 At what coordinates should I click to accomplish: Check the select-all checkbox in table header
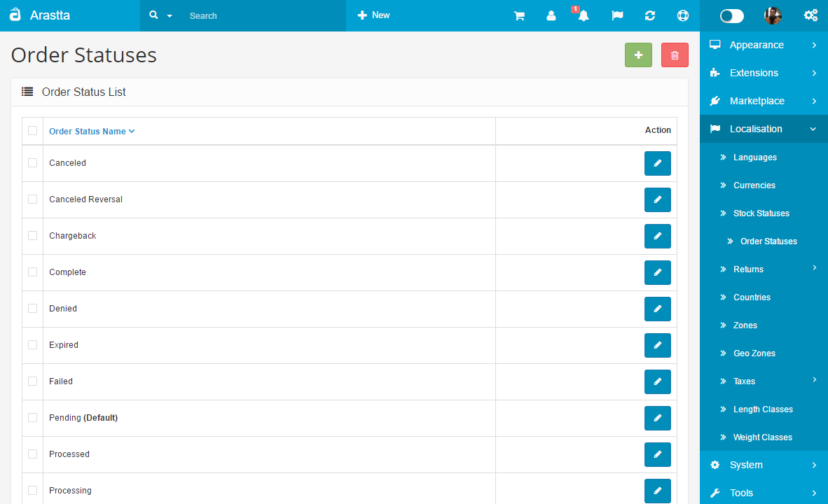[33, 130]
